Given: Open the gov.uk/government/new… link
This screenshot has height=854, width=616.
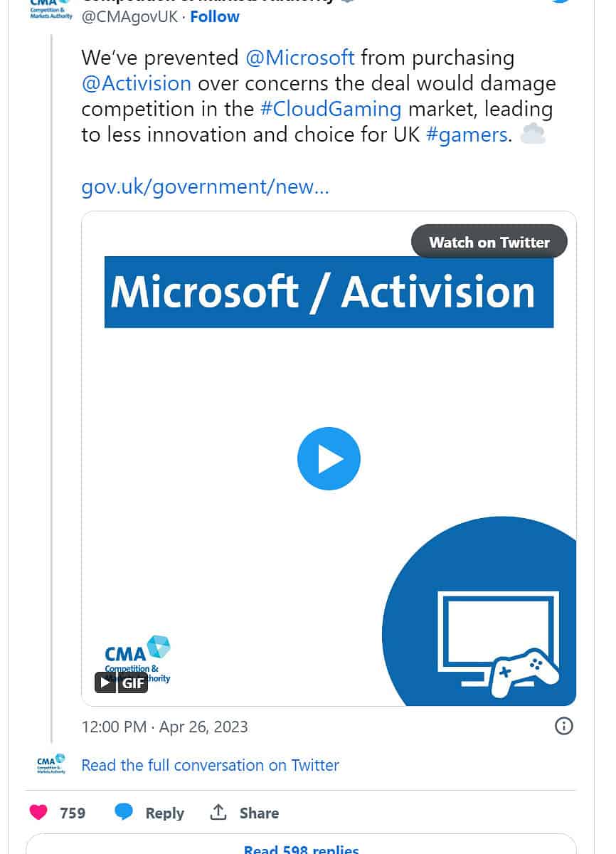Looking at the screenshot, I should [x=206, y=186].
